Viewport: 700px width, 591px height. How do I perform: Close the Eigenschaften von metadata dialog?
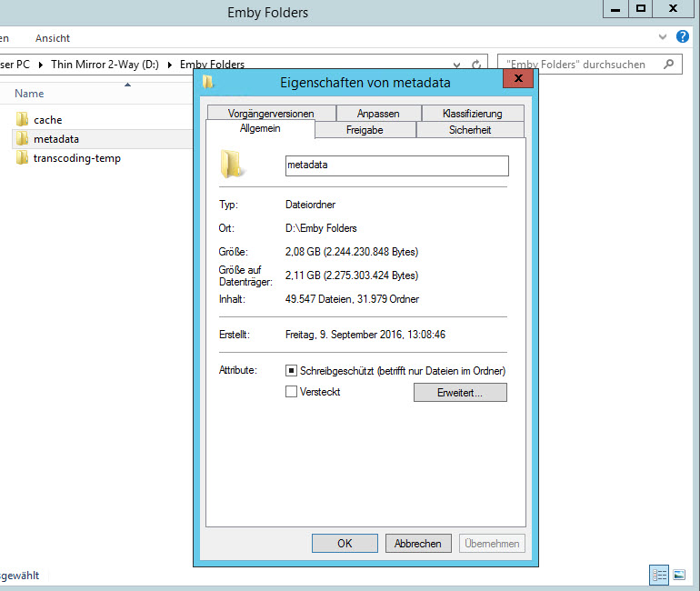pyautogui.click(x=518, y=78)
